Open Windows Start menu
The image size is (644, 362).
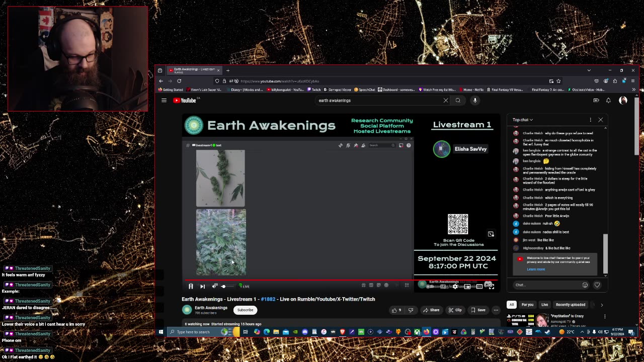pyautogui.click(x=161, y=332)
